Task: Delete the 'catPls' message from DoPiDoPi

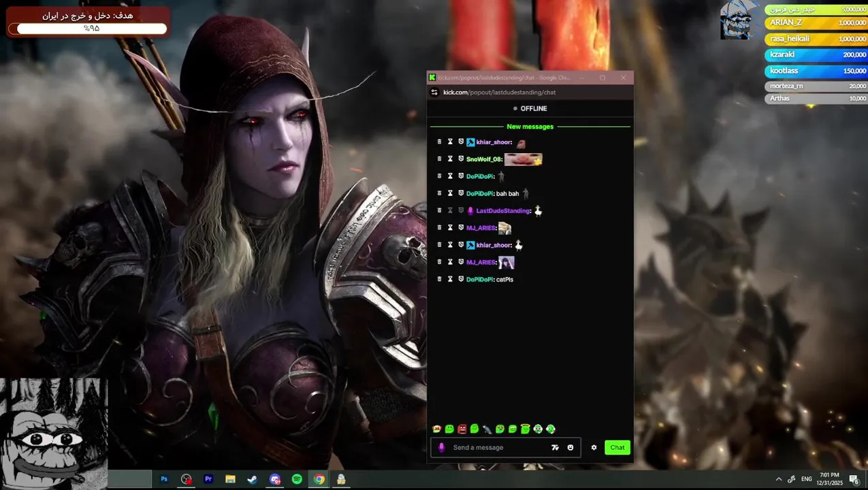Action: point(439,279)
